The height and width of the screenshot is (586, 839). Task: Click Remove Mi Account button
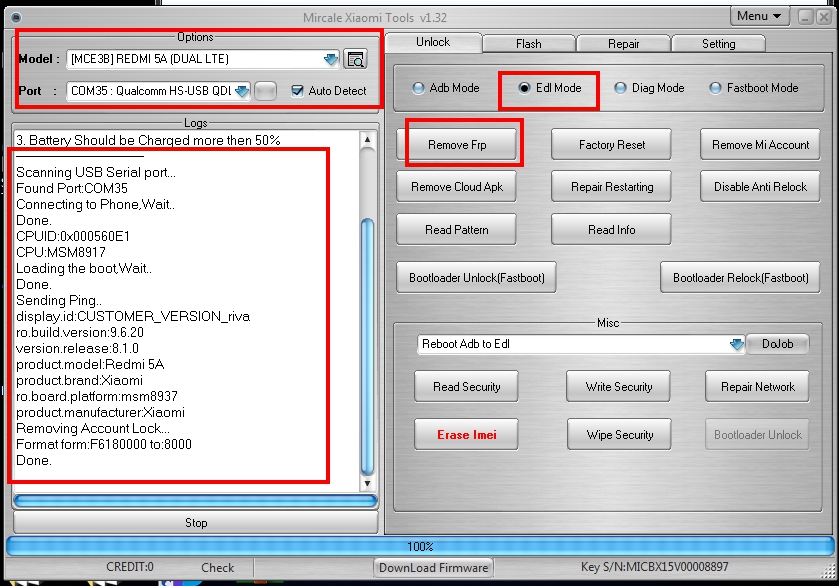click(760, 144)
